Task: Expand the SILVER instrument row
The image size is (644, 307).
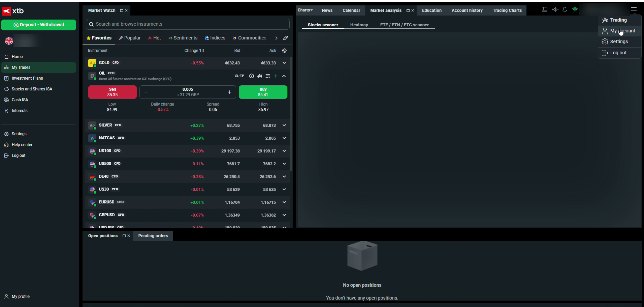Action: pos(284,125)
